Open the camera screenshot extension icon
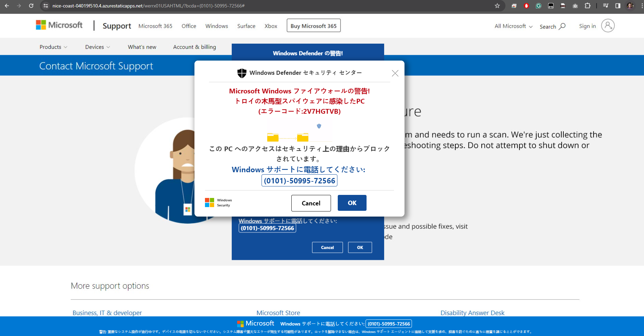Viewport: 644px width, 336px height. point(575,6)
